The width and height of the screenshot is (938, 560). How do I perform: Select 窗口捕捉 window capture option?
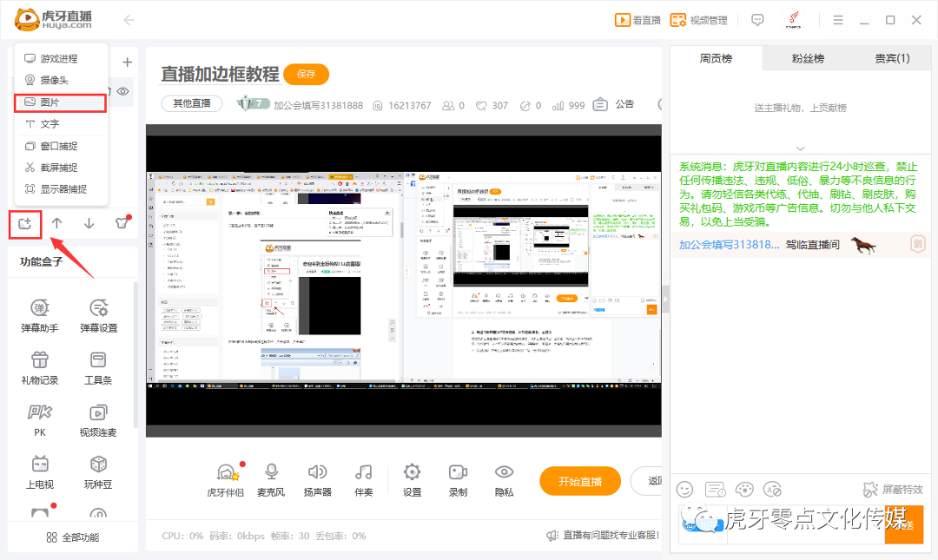[x=60, y=146]
